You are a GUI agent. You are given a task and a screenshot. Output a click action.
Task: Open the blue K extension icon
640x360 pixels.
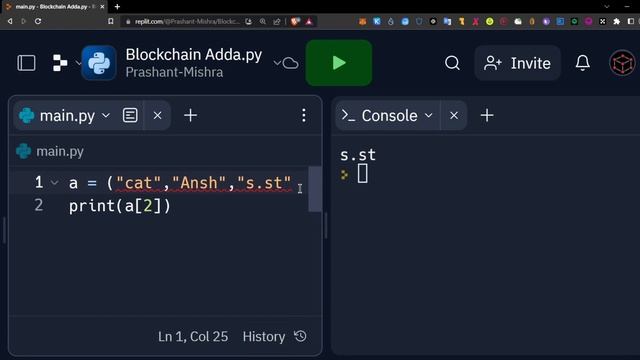(377, 22)
